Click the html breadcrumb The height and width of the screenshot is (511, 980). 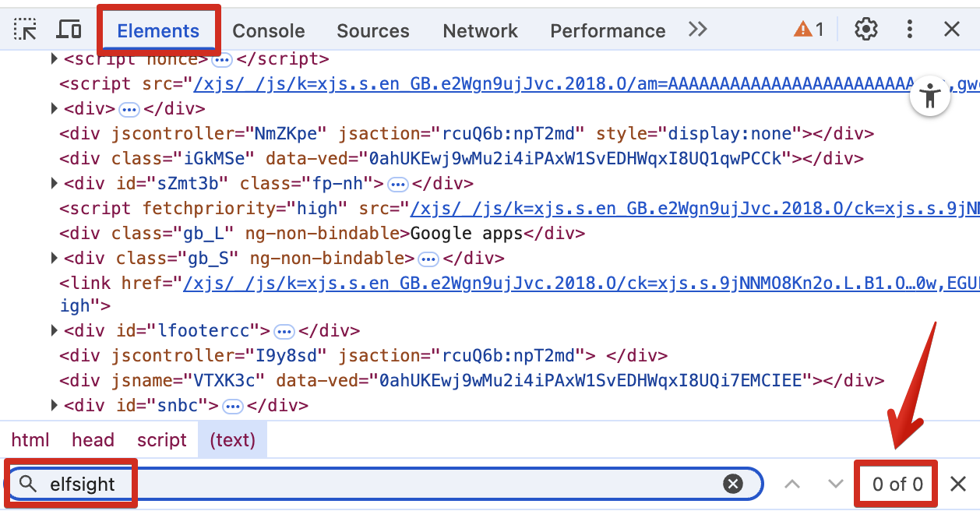coord(30,440)
